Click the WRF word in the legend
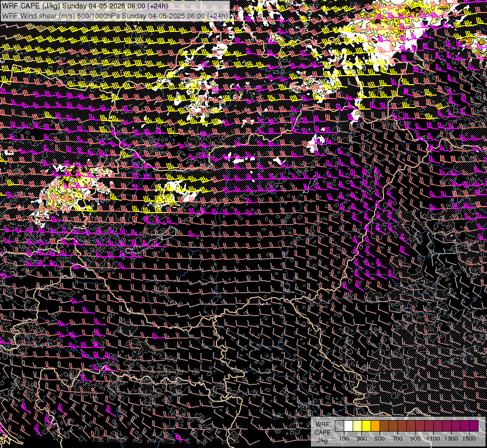Screen dimensions: 487x448 coord(323,425)
